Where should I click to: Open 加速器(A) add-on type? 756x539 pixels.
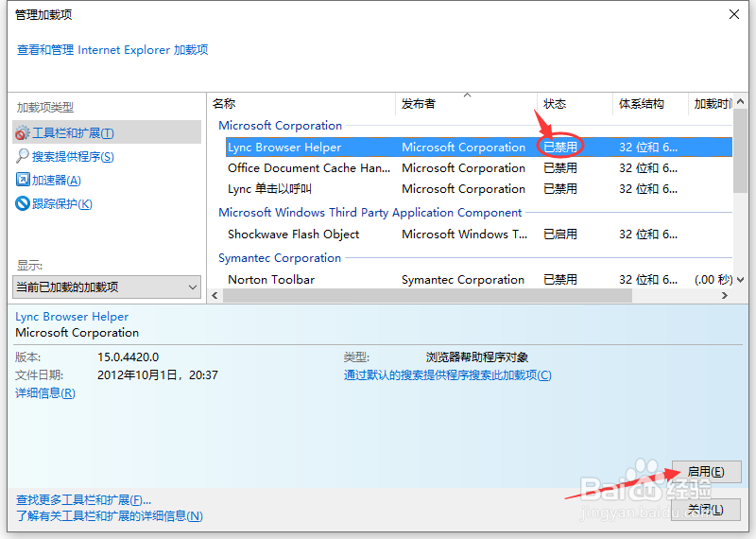coord(57,180)
